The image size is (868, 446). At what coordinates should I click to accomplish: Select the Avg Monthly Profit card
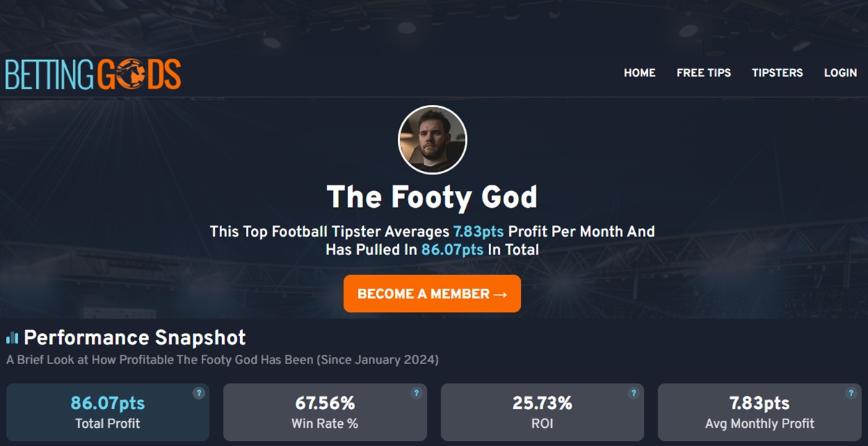point(758,412)
